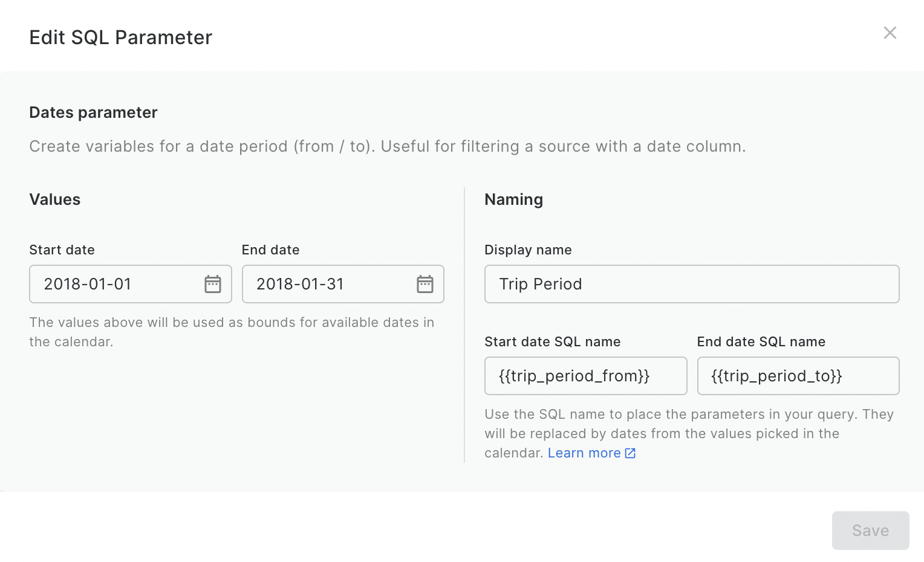Viewport: 924px width, 562px height.
Task: Click the Dates parameter heading
Action: point(93,112)
